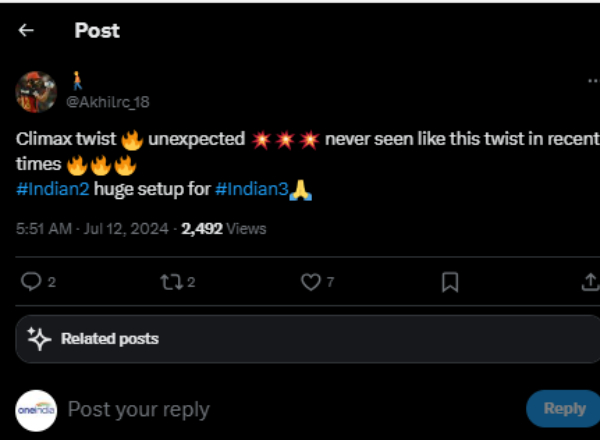Image resolution: width=600 pixels, height=440 pixels.
Task: Visit the @Akhilrc_18 profile handle
Action: 108,102
